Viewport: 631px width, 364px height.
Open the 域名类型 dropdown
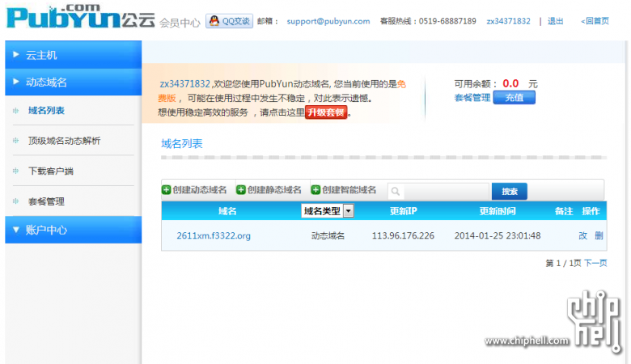point(328,211)
